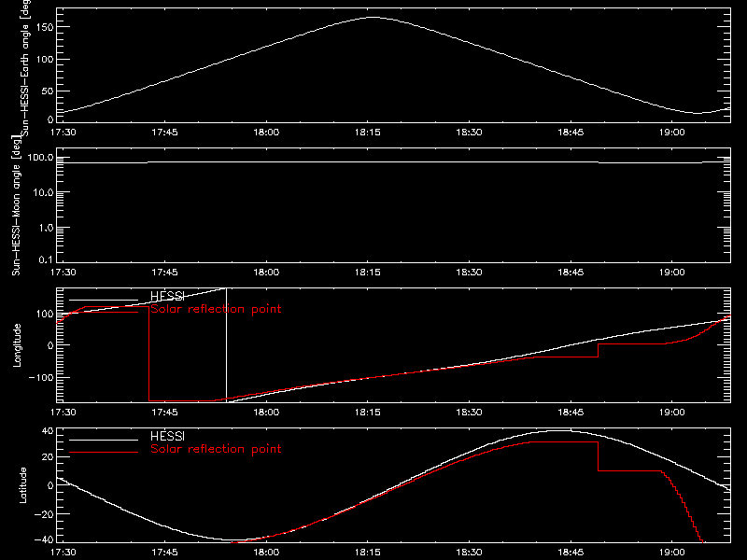Click 17:45 time label under Latitude plot
The width and height of the screenshot is (747, 560).
[x=164, y=552]
